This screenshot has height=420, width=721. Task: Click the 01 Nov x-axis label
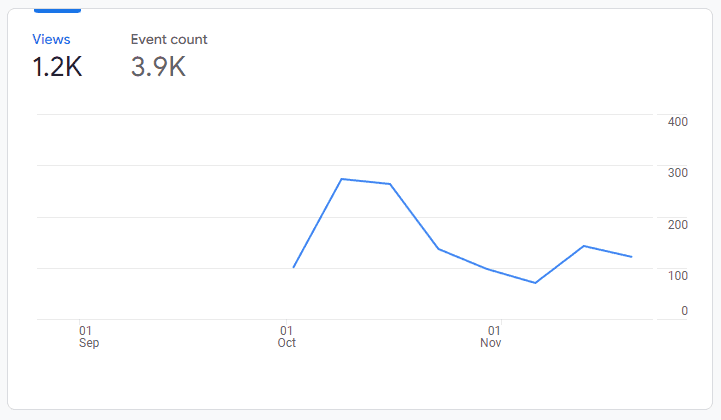(x=491, y=336)
